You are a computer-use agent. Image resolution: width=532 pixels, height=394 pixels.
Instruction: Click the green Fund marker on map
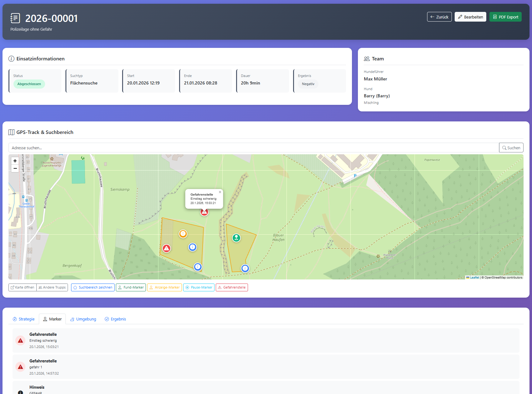pyautogui.click(x=236, y=238)
